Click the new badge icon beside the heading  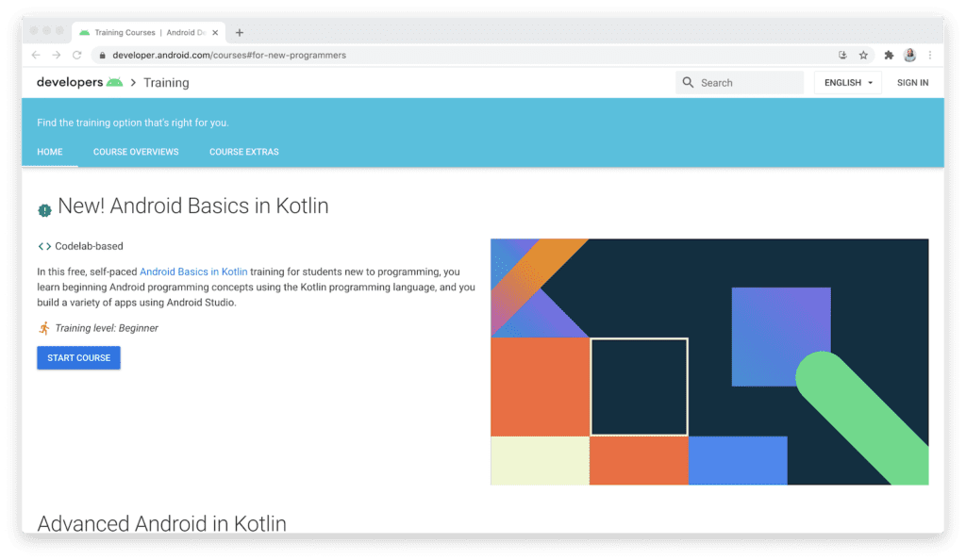pyautogui.click(x=44, y=210)
